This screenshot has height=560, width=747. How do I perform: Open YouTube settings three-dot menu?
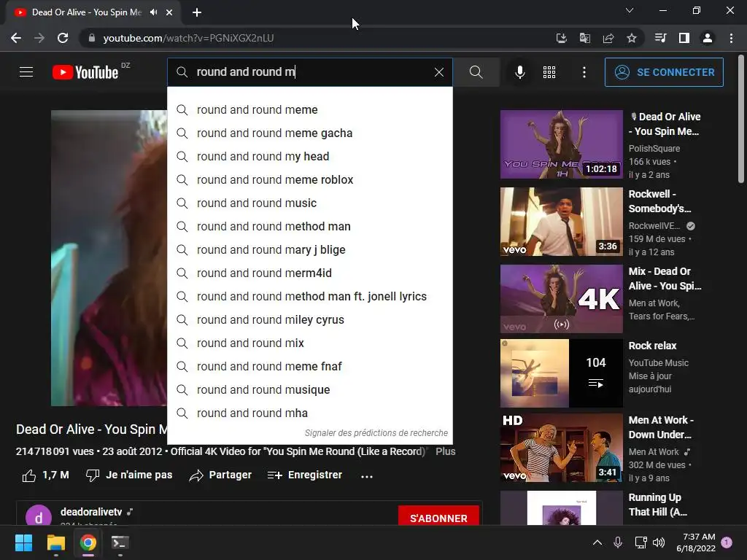click(x=584, y=72)
